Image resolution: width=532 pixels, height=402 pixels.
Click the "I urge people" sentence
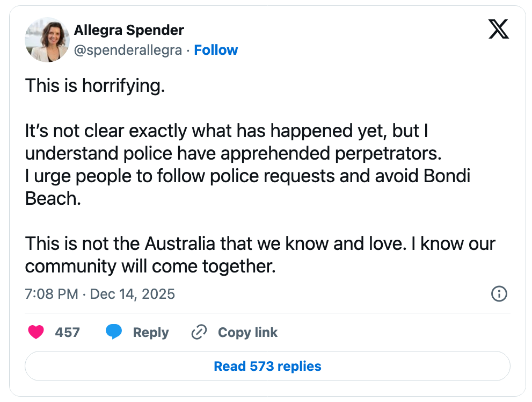247,176
